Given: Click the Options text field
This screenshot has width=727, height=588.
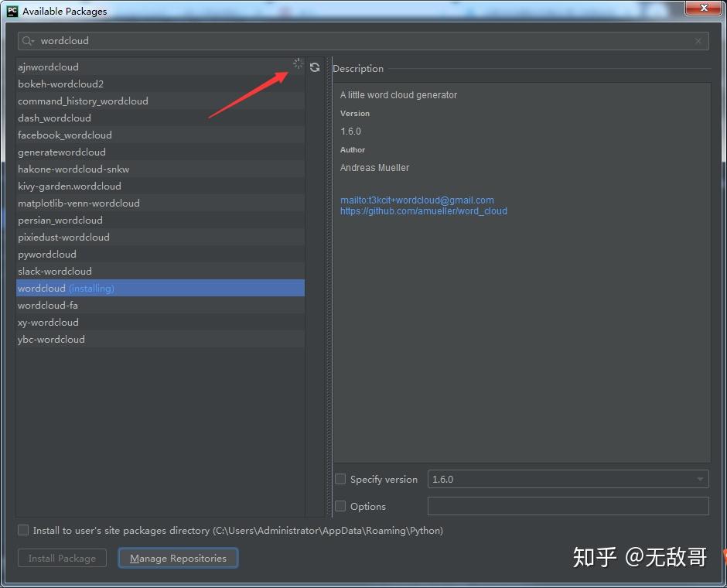Looking at the screenshot, I should tap(568, 506).
